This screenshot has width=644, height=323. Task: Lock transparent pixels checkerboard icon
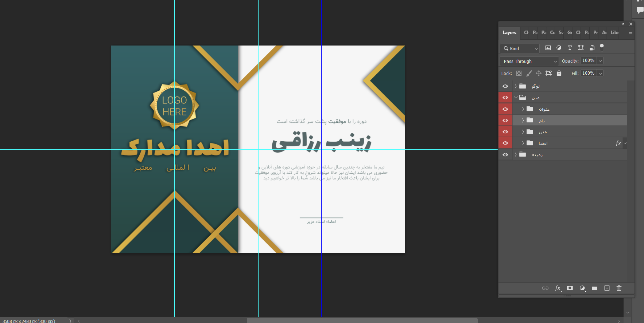click(519, 73)
